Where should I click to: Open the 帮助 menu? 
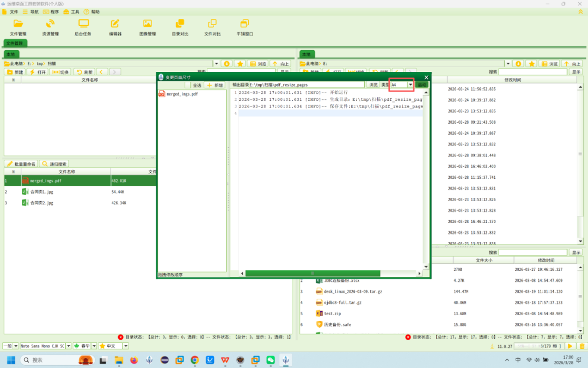tap(92, 11)
